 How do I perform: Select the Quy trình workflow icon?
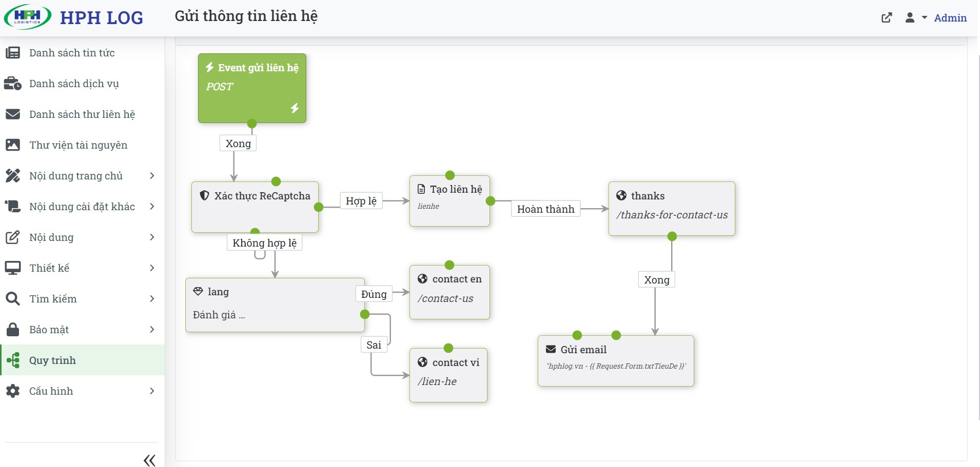(x=13, y=360)
